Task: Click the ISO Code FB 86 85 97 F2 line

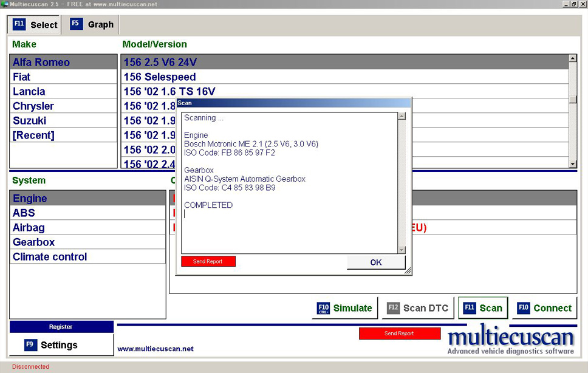Action: 230,152
